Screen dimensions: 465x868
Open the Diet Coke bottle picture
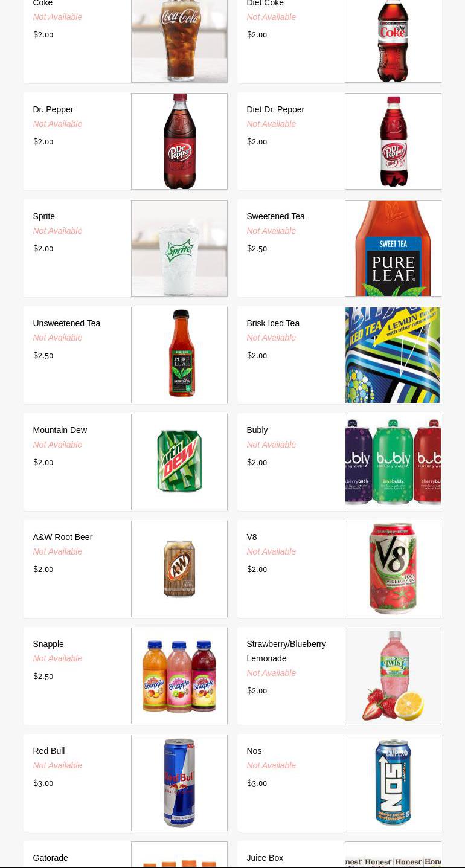tap(393, 40)
